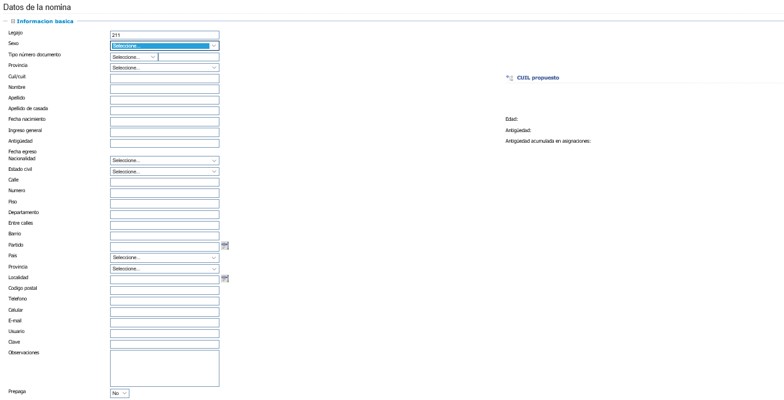This screenshot has height=400, width=784.
Task: Click the CUIL propuesto icon
Action: point(510,78)
